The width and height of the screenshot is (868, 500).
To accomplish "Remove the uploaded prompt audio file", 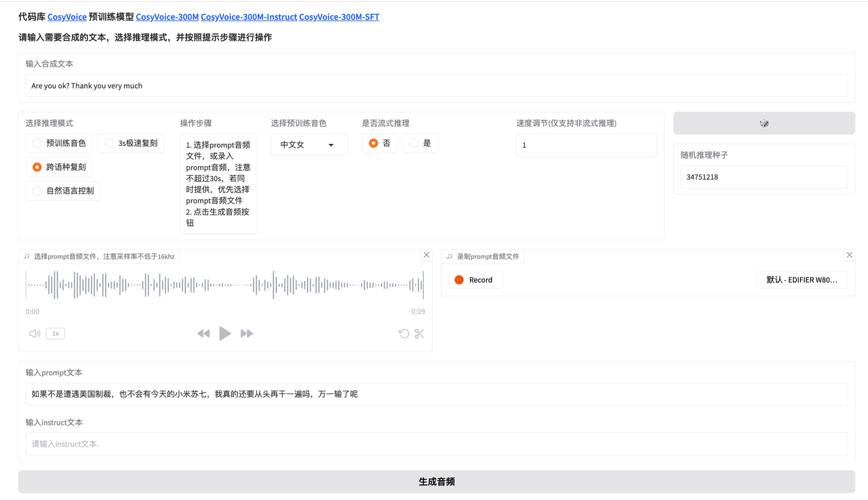I will pyautogui.click(x=427, y=255).
